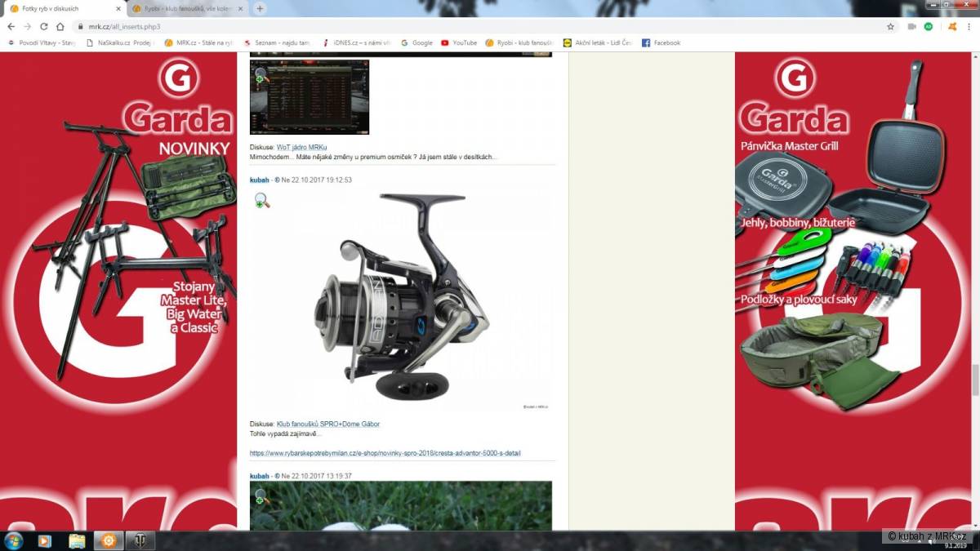Switch to the 'Ryobi - klub fanoušků' tab
This screenshot has height=551, width=980.
tap(186, 8)
